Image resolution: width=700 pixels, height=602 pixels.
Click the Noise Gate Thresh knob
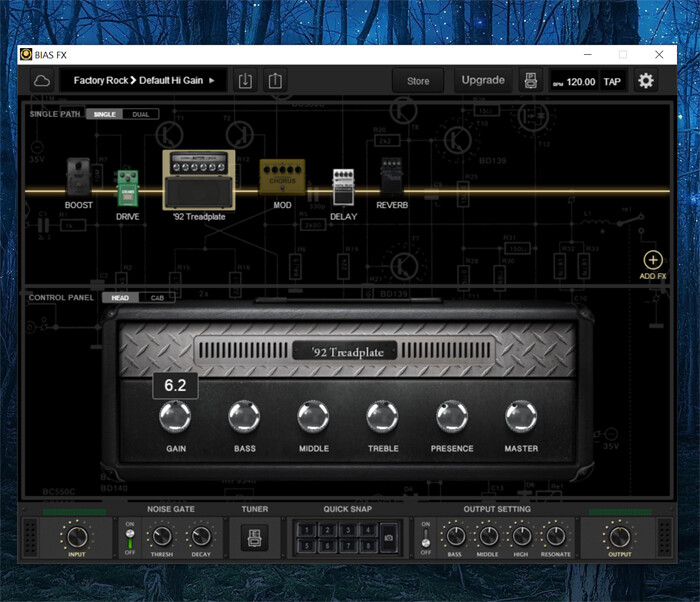162,536
